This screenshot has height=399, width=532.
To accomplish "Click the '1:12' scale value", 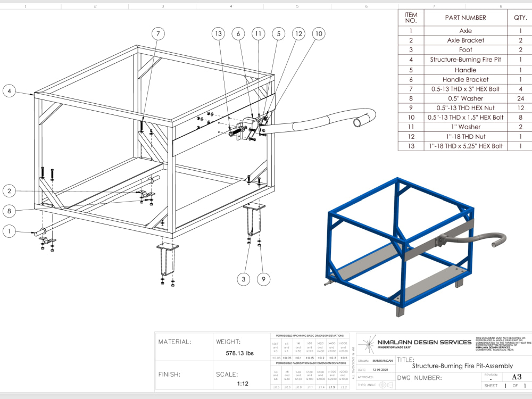I will (x=243, y=384).
